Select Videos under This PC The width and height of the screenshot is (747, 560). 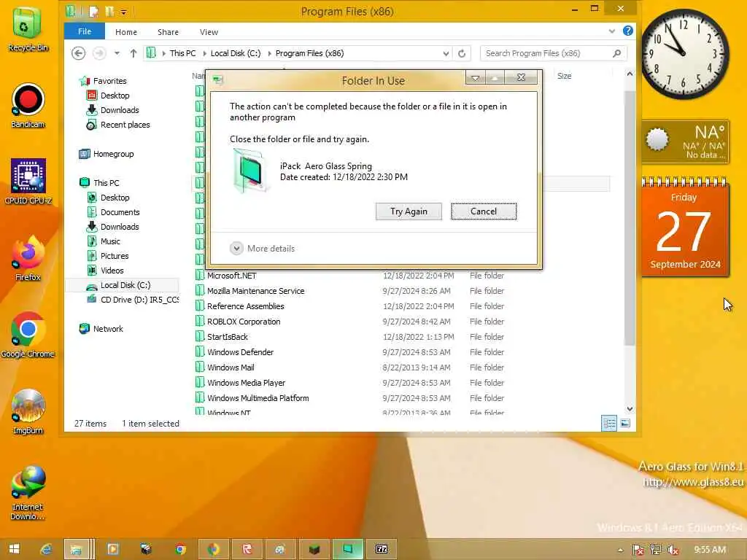tap(112, 270)
